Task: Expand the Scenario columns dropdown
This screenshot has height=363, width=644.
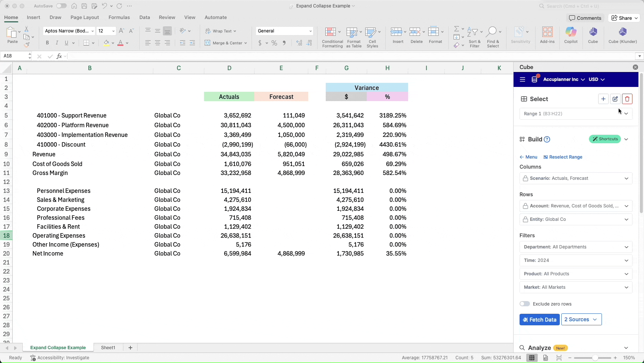Action: tap(576, 178)
